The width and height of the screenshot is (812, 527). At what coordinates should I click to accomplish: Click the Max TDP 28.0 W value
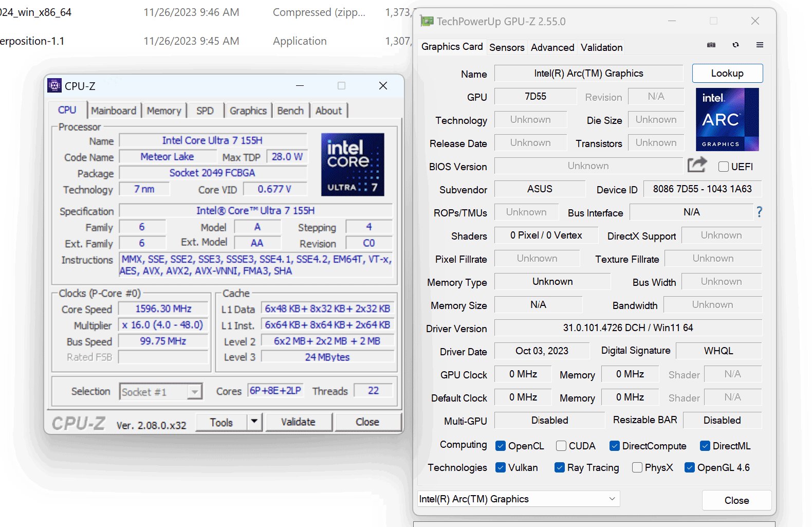tap(287, 156)
